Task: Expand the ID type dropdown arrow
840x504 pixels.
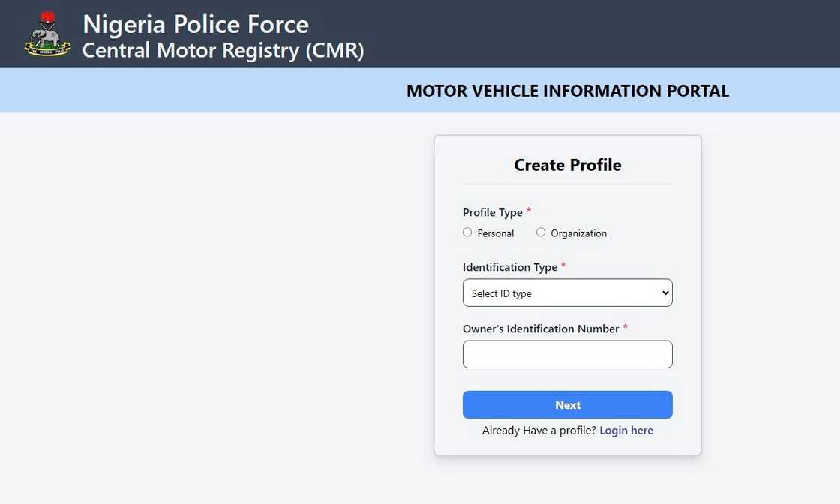Action: point(664,293)
